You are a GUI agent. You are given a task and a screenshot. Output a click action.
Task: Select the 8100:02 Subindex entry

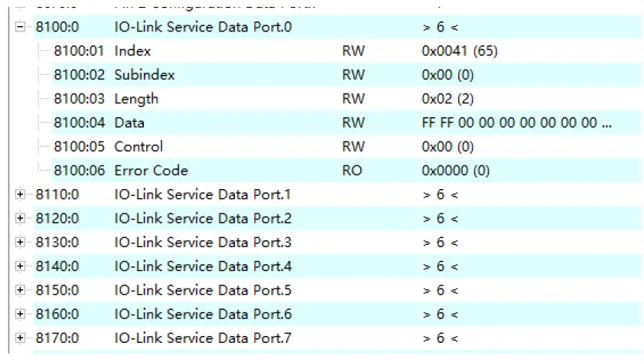144,75
